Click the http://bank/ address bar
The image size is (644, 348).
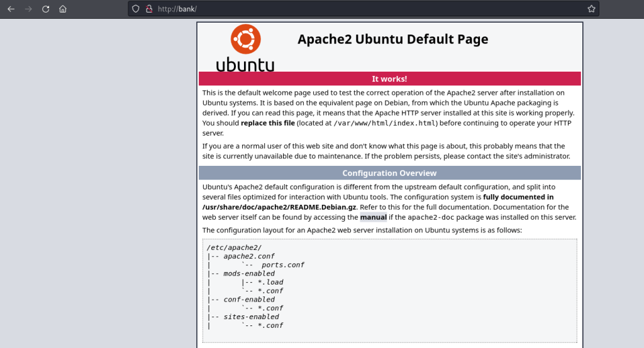364,9
